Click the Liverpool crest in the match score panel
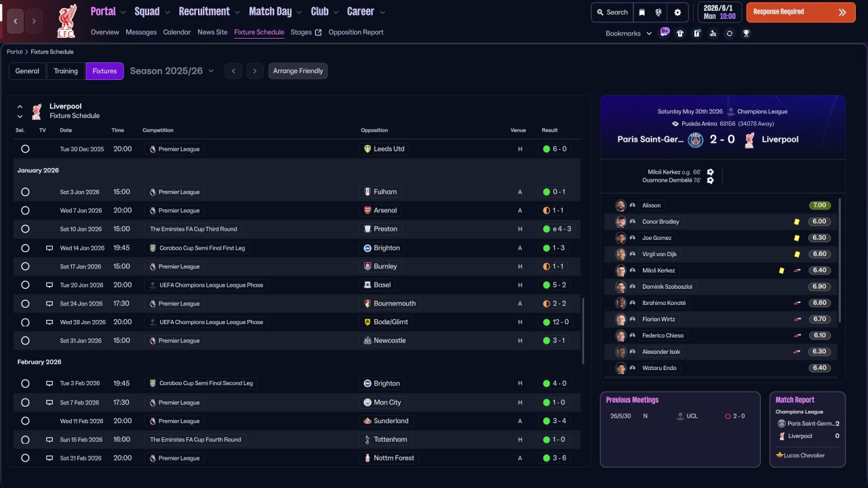Viewport: 868px width, 488px height. (x=749, y=140)
